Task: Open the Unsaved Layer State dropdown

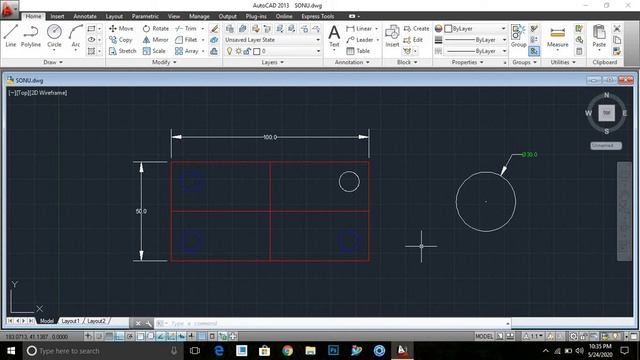Action: [273, 40]
